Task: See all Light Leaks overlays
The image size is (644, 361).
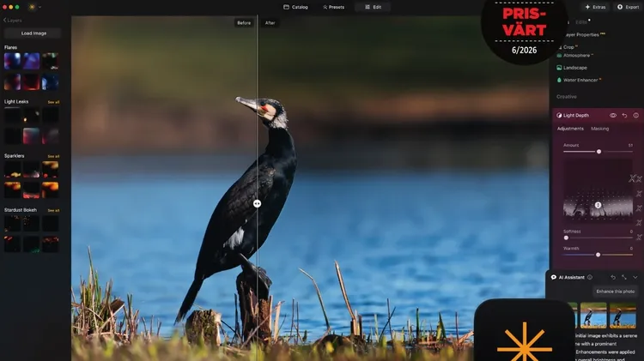Action: (53, 102)
